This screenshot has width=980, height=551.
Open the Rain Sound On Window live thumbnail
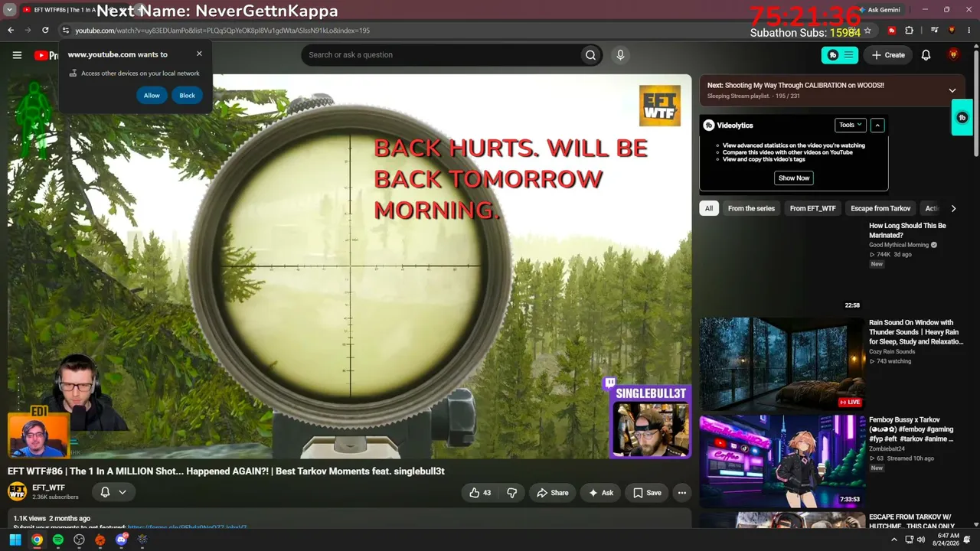click(782, 364)
